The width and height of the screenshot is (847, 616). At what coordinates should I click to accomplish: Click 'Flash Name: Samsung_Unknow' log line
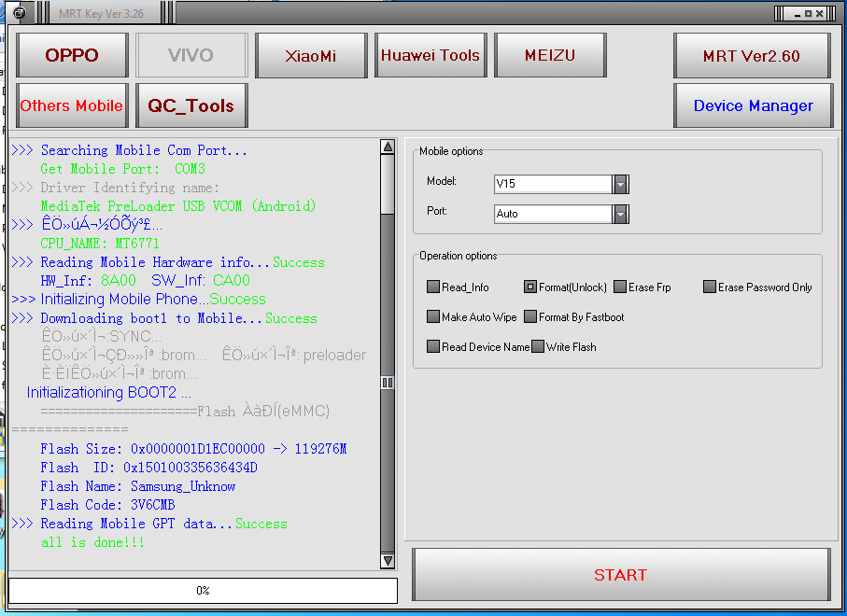point(138,486)
